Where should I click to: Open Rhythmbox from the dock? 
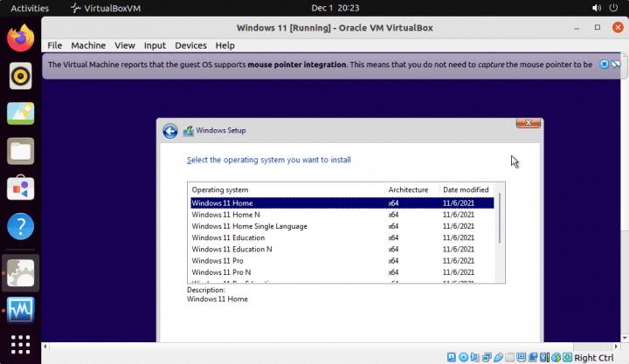coord(20,76)
